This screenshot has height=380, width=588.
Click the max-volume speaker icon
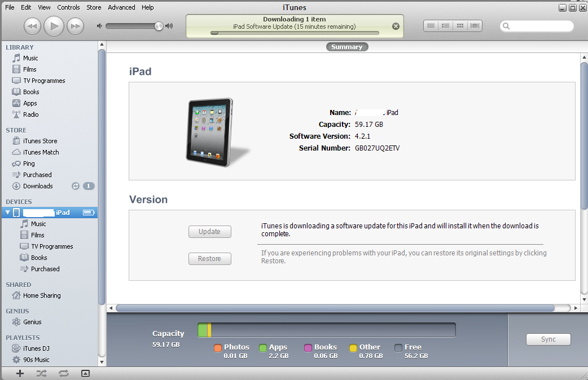[169, 26]
